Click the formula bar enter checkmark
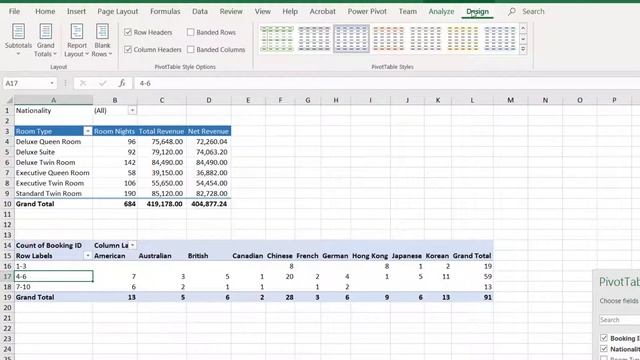This screenshot has height=360, width=640. tap(102, 83)
